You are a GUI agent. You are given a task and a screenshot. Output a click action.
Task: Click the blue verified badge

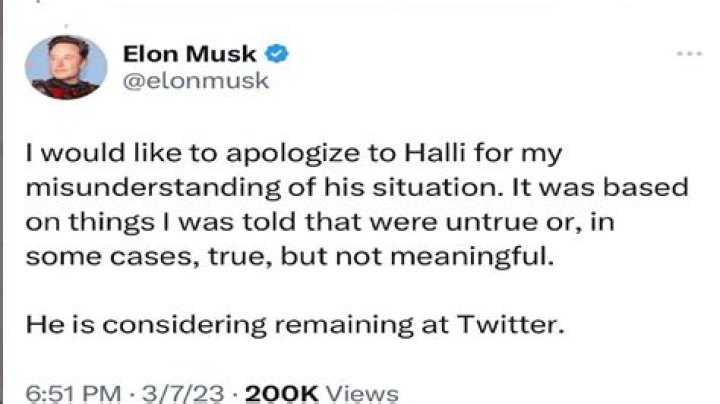coord(276,54)
